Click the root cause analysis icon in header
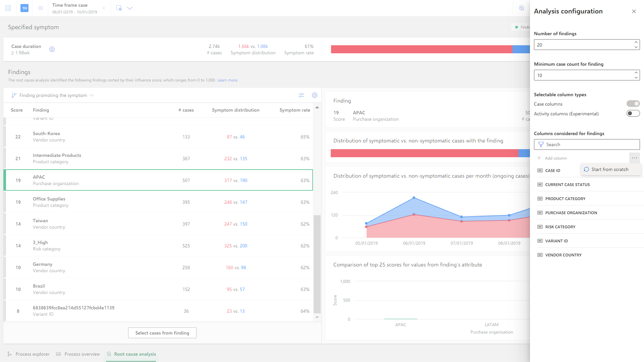The image size is (644, 362). tap(522, 8)
